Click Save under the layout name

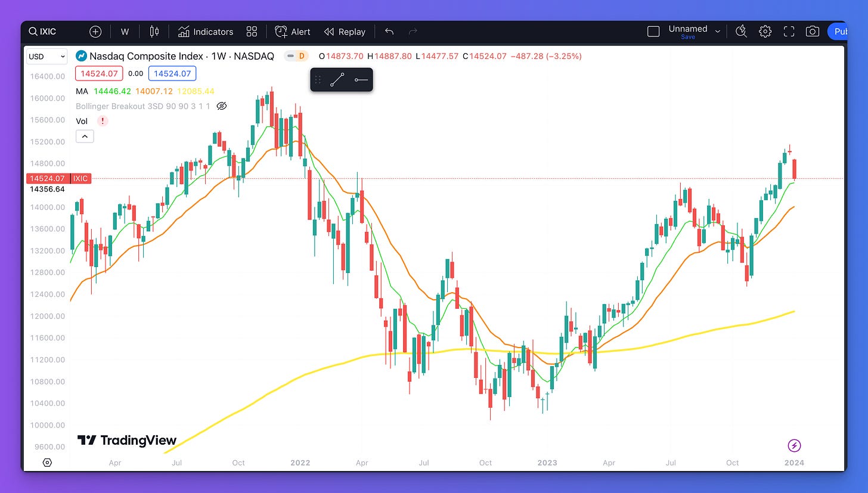coord(688,37)
